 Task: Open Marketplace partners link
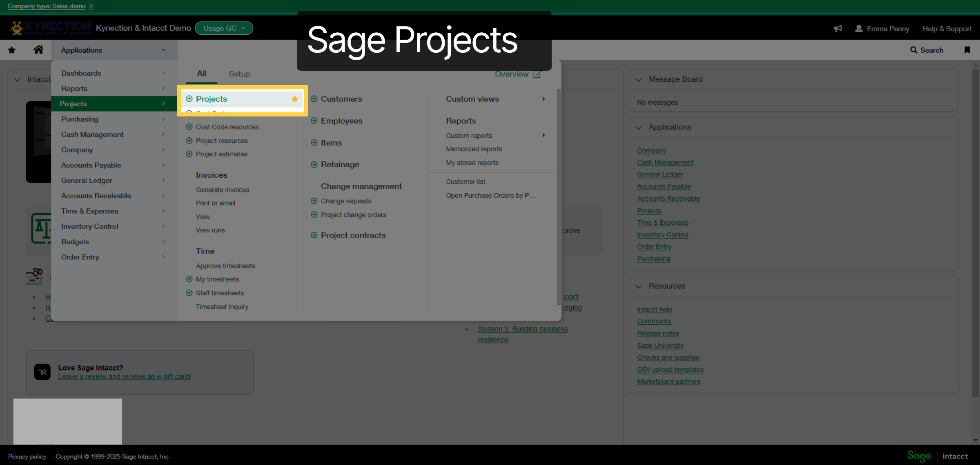pyautogui.click(x=668, y=381)
